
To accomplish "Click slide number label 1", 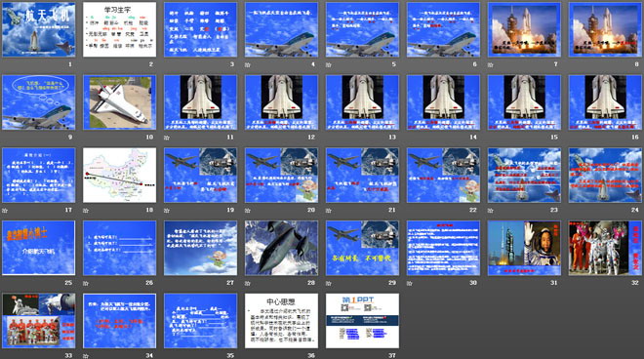I will tap(70, 64).
